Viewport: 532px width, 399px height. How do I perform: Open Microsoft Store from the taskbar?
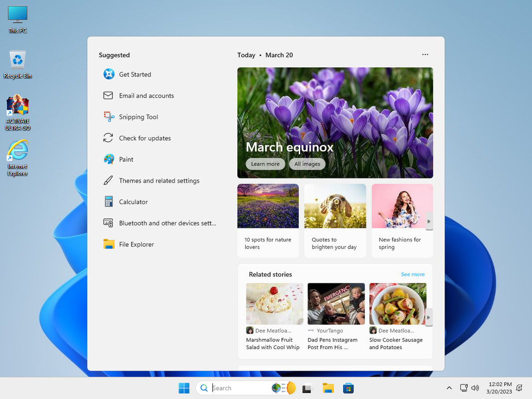pyautogui.click(x=349, y=388)
